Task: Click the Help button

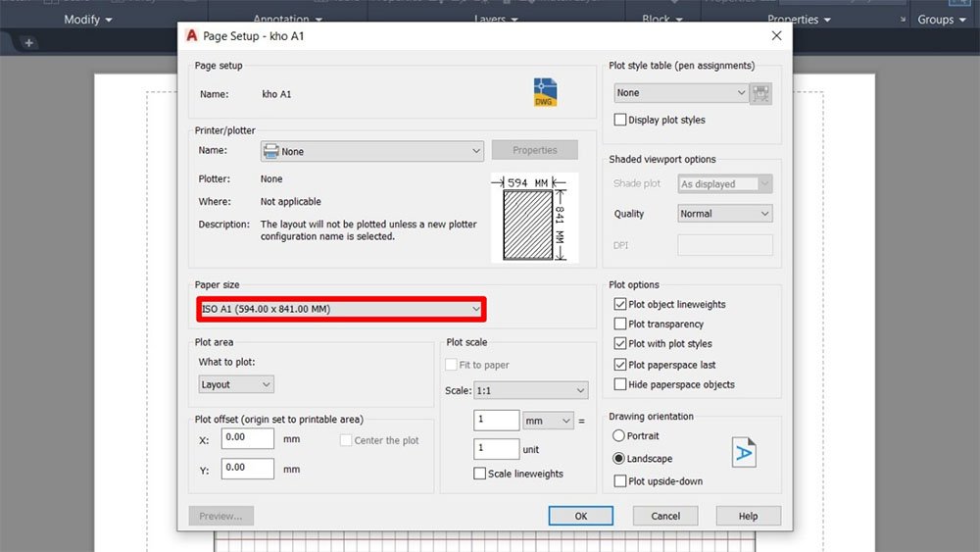Action: [748, 516]
